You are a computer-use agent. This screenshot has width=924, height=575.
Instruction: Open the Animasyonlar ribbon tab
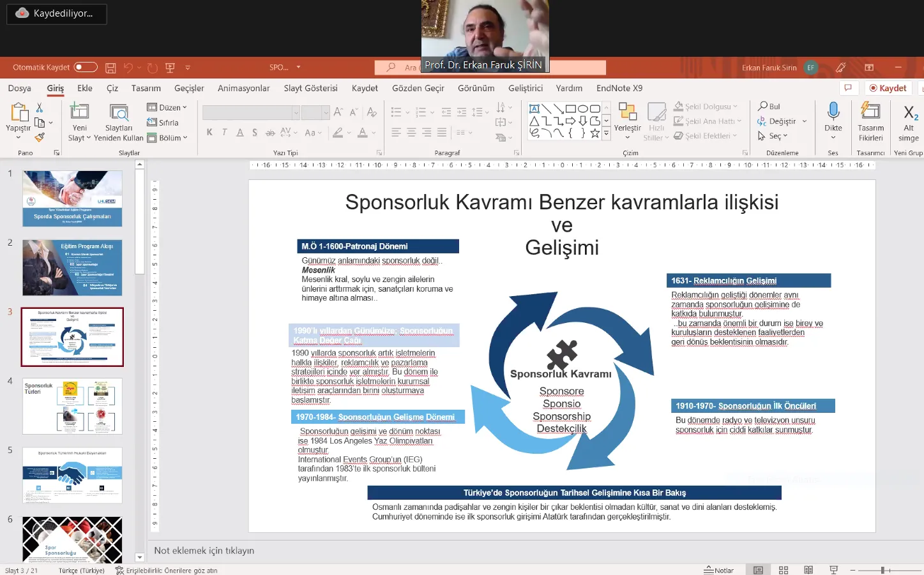(x=243, y=88)
